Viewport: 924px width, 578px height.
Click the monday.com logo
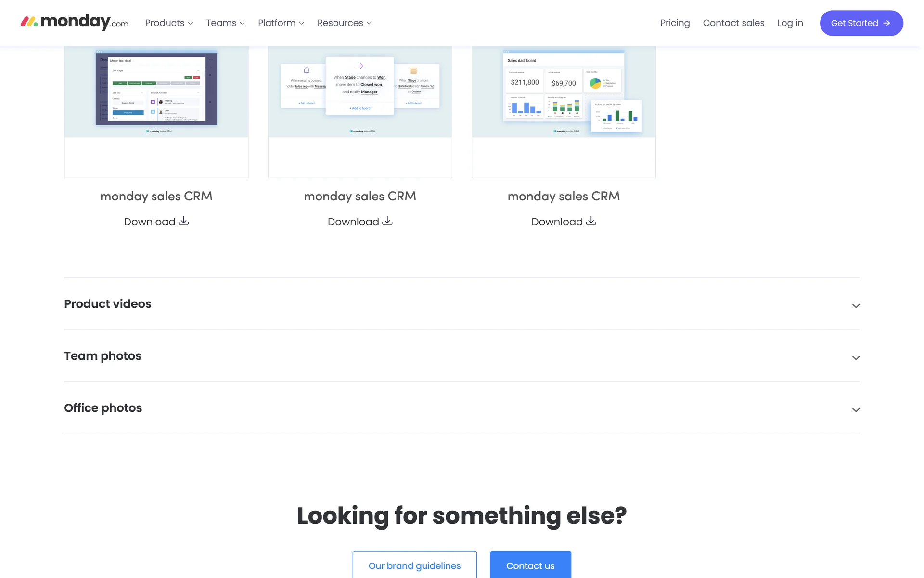point(75,22)
